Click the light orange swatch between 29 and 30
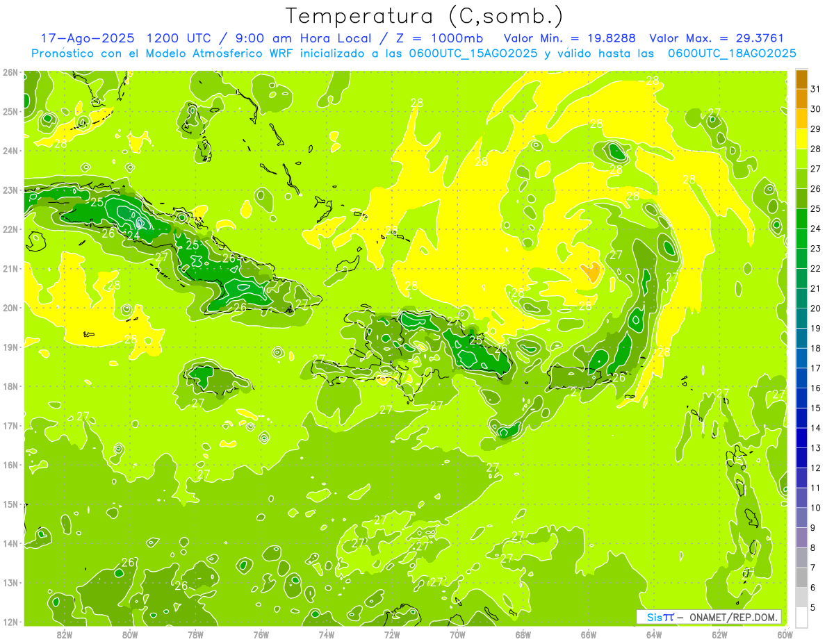Image resolution: width=834 pixels, height=644 pixels. click(x=801, y=119)
